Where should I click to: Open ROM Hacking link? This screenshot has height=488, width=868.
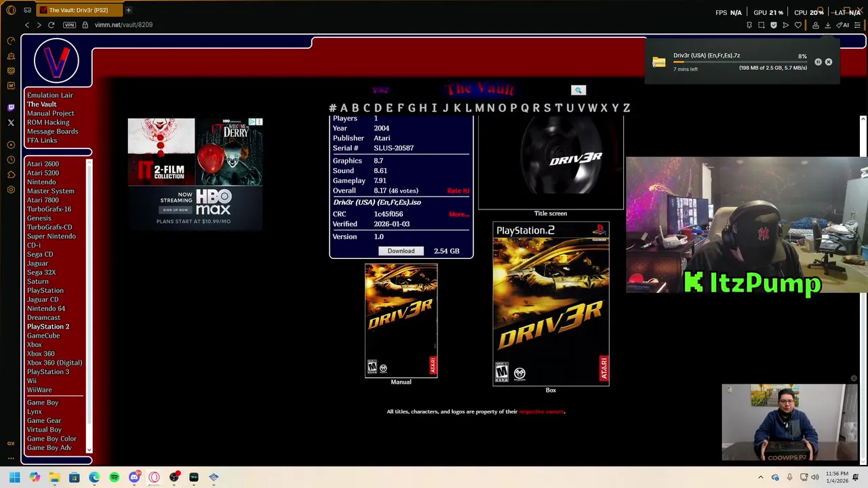[x=48, y=123]
